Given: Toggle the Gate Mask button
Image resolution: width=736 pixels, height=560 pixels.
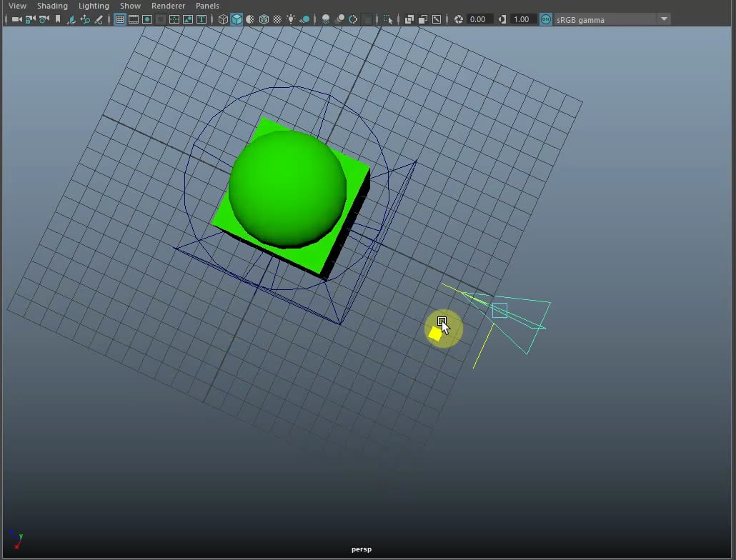Looking at the screenshot, I should pos(161,19).
